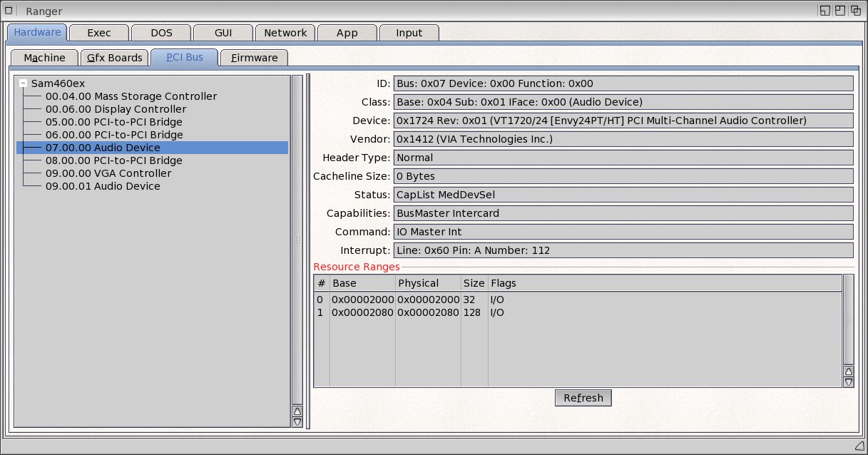
Task: Click the window depth gadget in title bar
Action: [x=855, y=11]
